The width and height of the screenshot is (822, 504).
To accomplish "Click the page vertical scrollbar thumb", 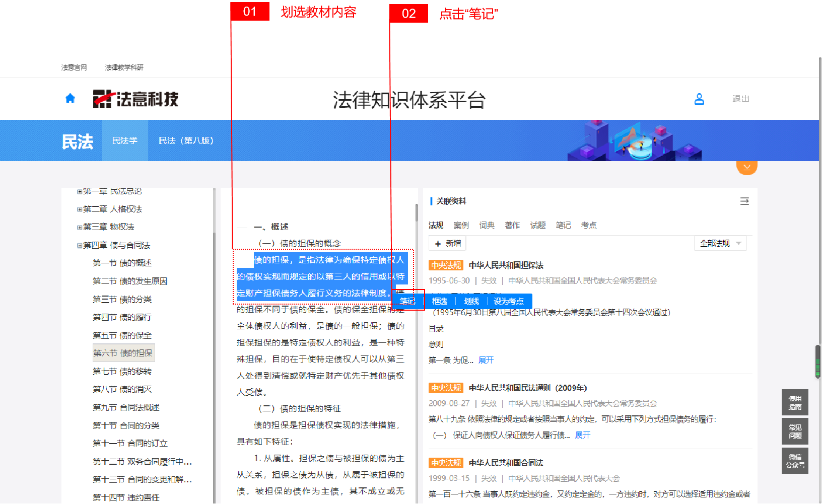I will [817, 361].
